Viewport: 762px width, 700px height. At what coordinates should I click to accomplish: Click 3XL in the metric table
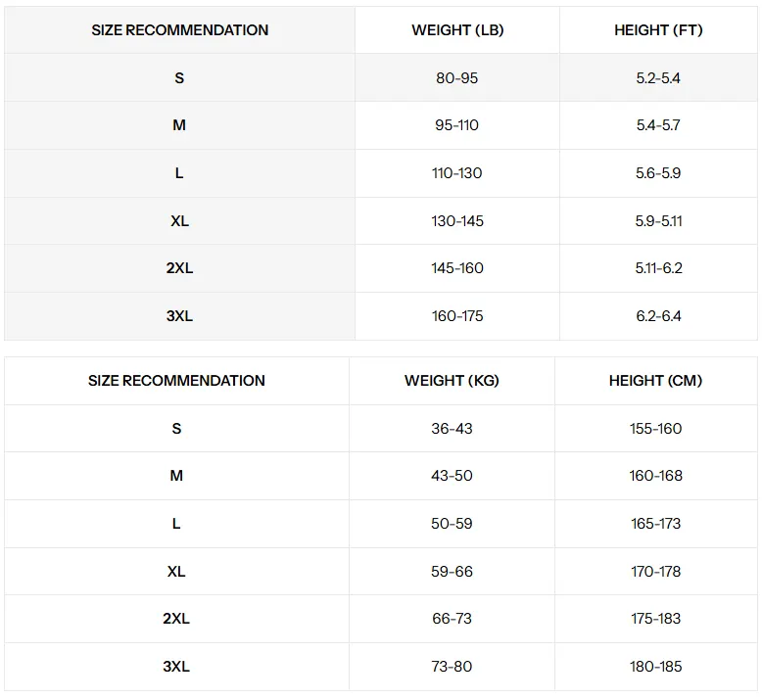click(176, 667)
